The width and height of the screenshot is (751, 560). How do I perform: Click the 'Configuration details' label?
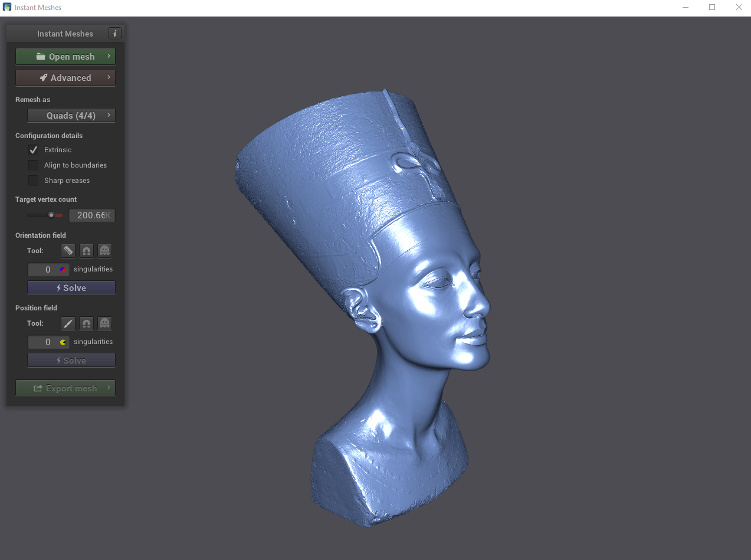click(49, 136)
